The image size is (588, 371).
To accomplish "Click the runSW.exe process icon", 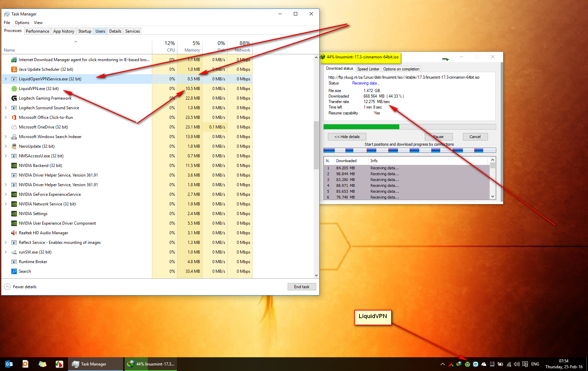I will pos(14,252).
